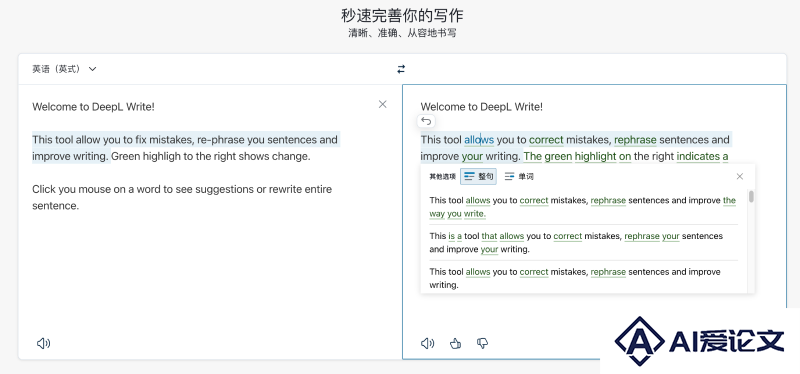Click the undo arrow above the corrected sentence
800x374 pixels.
(427, 121)
